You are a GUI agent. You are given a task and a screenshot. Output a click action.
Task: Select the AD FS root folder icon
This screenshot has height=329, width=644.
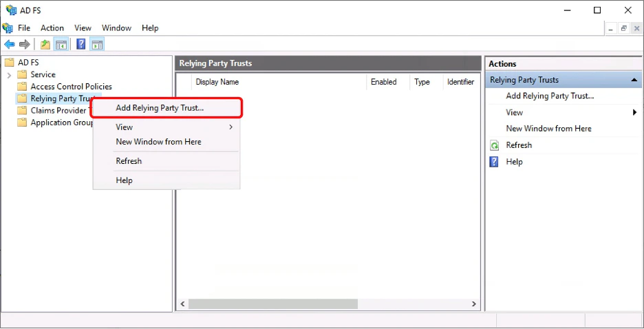pos(10,63)
